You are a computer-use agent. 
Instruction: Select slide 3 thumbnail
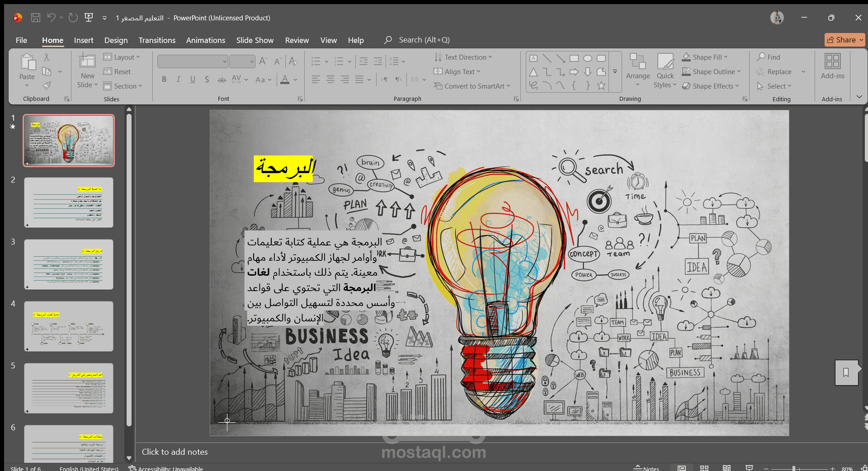[x=69, y=264]
